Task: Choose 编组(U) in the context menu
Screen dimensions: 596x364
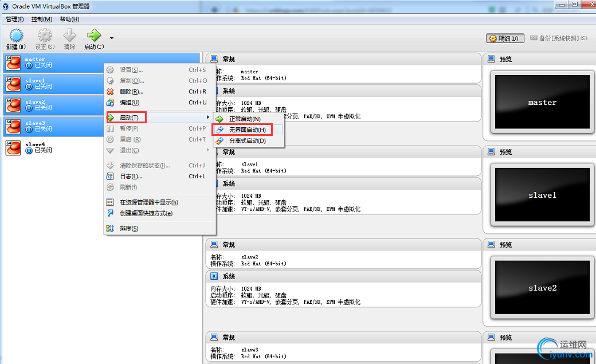Action: click(160, 103)
